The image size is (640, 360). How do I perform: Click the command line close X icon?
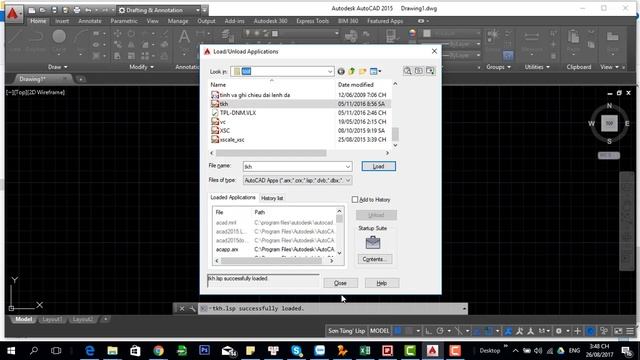coord(182,309)
